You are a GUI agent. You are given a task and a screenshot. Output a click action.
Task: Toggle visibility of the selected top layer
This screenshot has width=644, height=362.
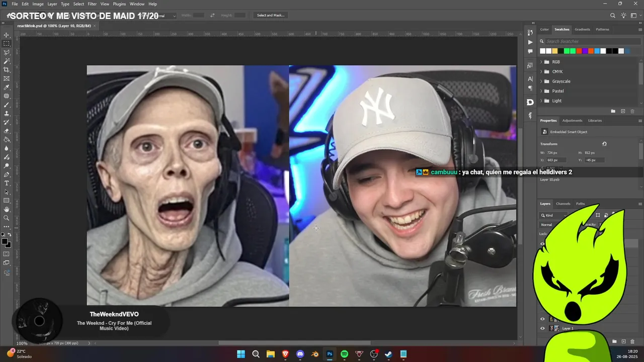[542, 244]
